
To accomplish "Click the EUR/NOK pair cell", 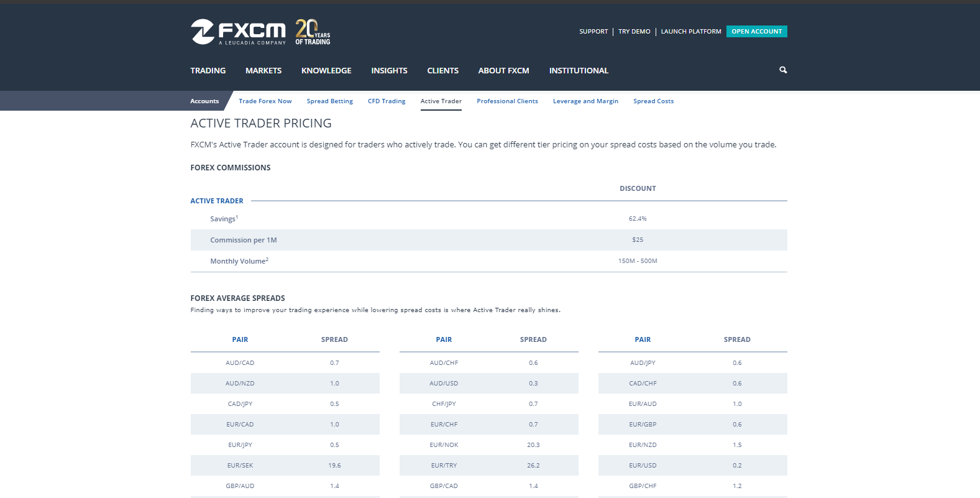I will (444, 445).
